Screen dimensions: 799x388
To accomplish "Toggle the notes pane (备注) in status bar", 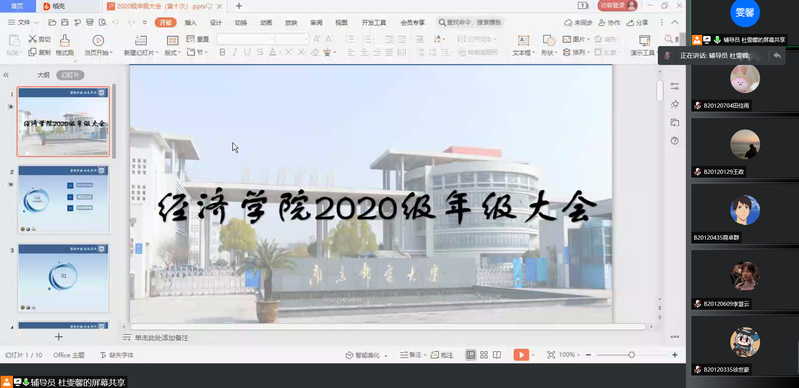I will (411, 355).
